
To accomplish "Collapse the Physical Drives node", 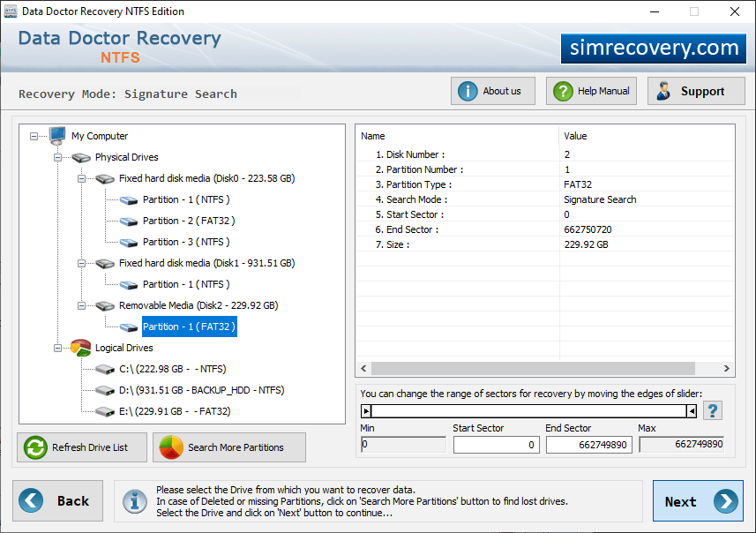I will [58, 158].
